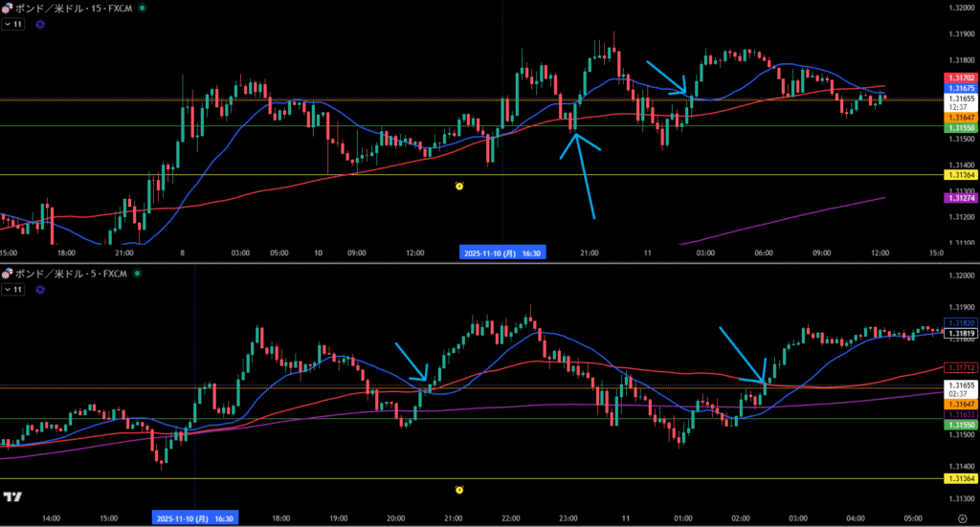Expand the indicator legend "11" in the lower chart
The image size is (980, 527).
[13, 288]
